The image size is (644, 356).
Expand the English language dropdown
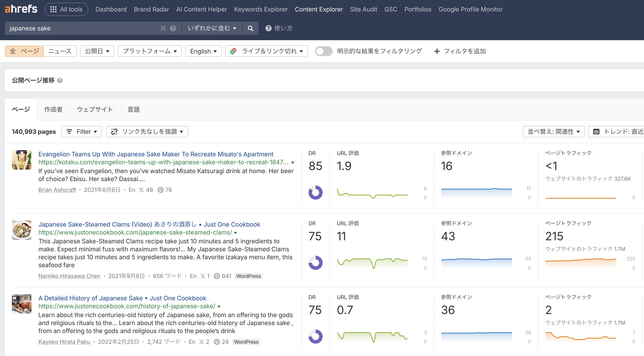click(203, 51)
